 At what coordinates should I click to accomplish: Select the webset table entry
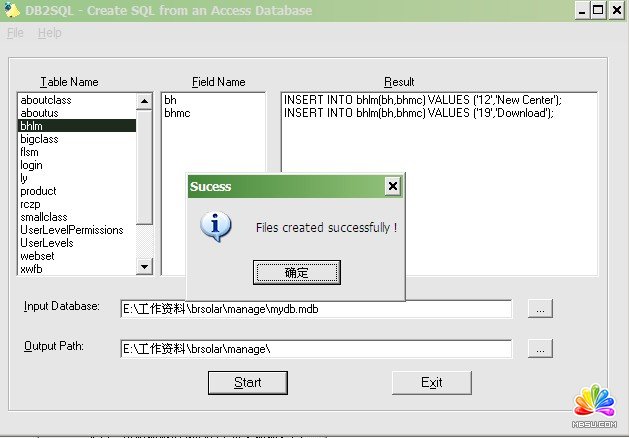[x=37, y=256]
